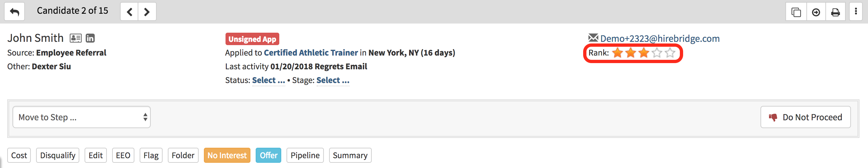Click the Do Not Proceed button
This screenshot has width=868, height=168.
805,117
